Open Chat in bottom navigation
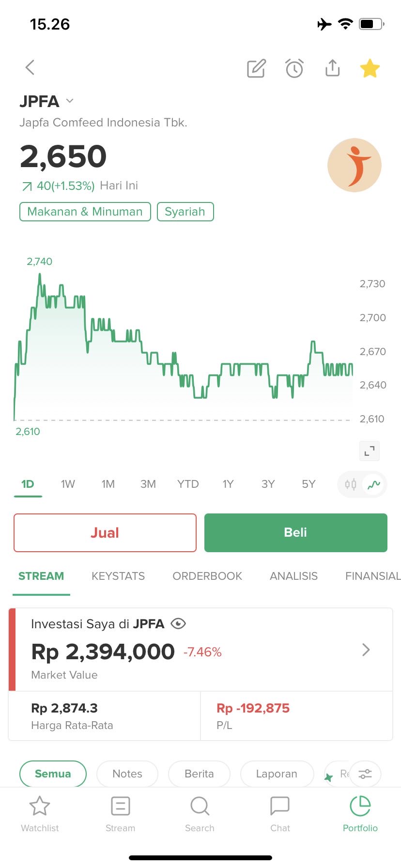401x868 pixels. coord(280,814)
